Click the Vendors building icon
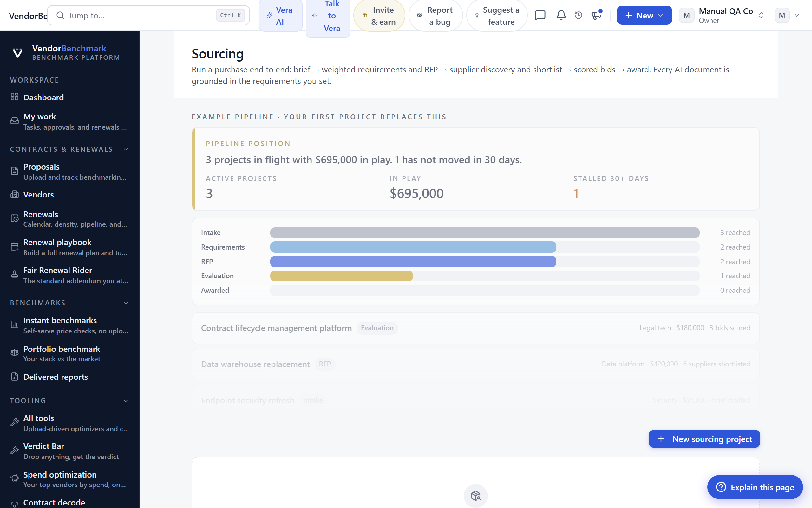Image resolution: width=812 pixels, height=508 pixels. coord(14,195)
